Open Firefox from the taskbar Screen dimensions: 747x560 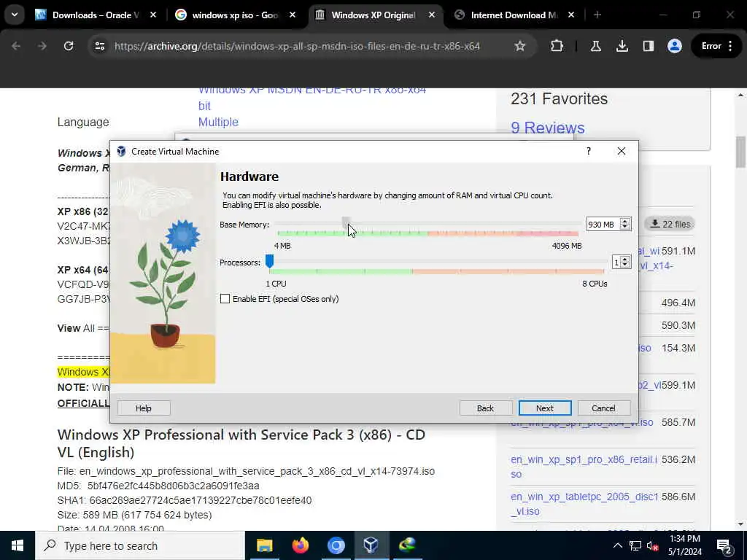coord(300,545)
